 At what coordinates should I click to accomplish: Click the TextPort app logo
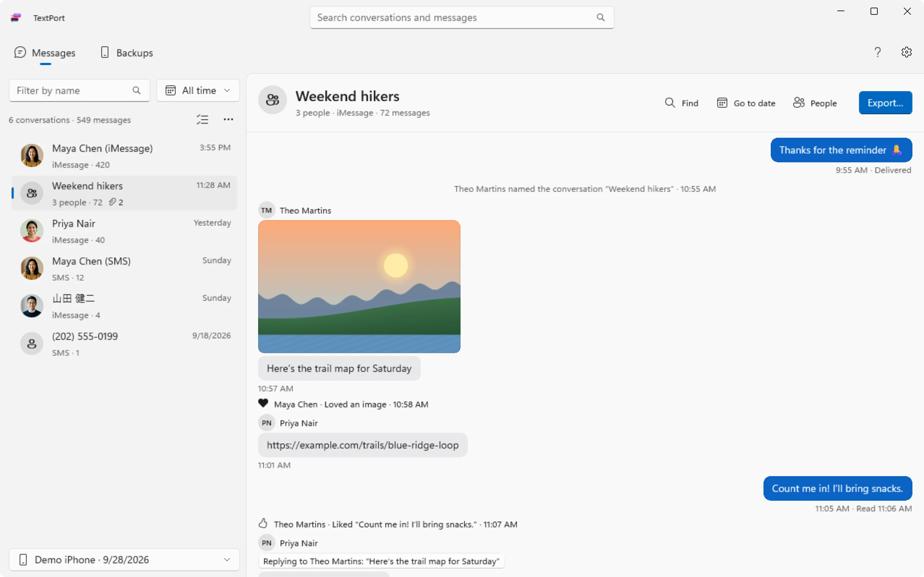click(x=16, y=18)
